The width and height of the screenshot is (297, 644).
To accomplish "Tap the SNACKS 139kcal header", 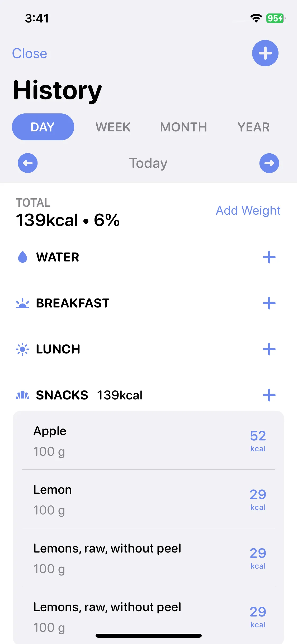I will point(89,395).
